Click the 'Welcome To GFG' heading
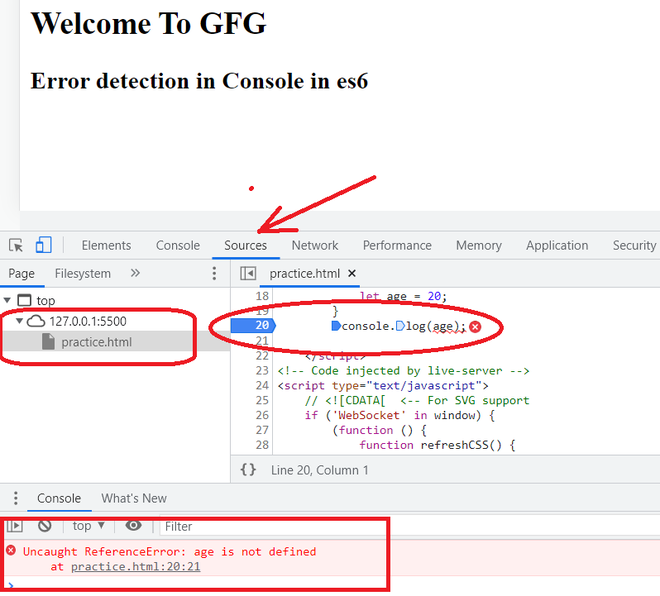 pos(149,23)
